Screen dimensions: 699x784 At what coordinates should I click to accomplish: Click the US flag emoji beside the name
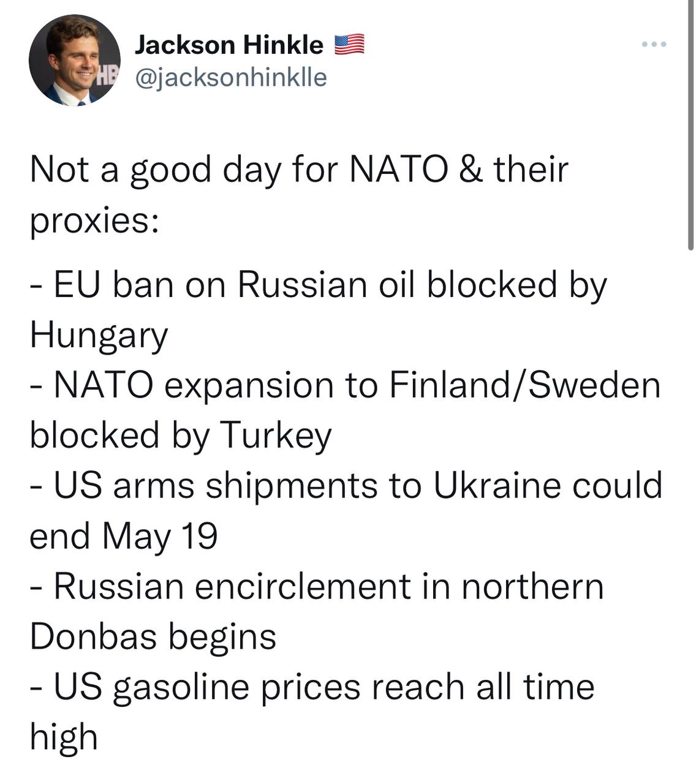point(349,45)
